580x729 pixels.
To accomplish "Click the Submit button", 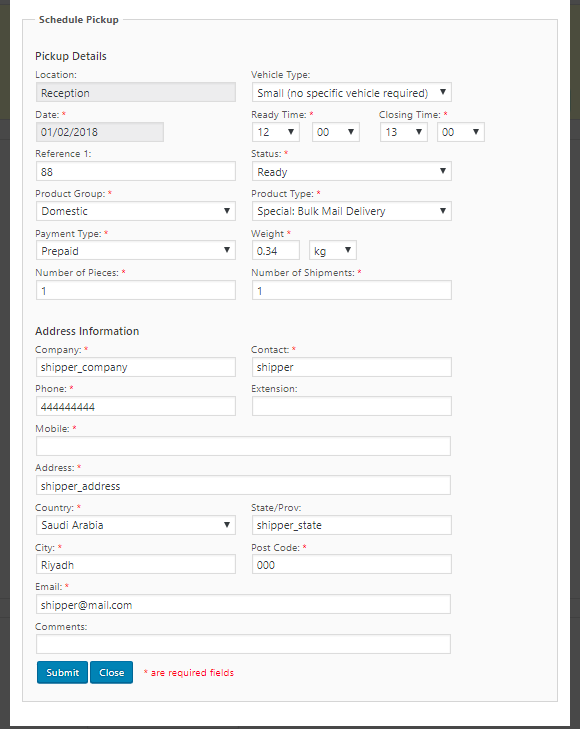I will 62,672.
